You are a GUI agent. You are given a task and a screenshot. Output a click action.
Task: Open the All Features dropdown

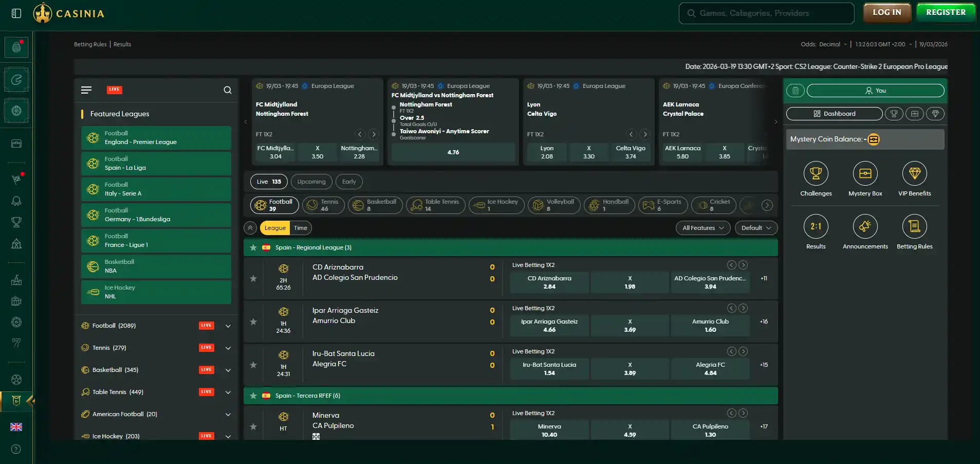click(x=703, y=228)
